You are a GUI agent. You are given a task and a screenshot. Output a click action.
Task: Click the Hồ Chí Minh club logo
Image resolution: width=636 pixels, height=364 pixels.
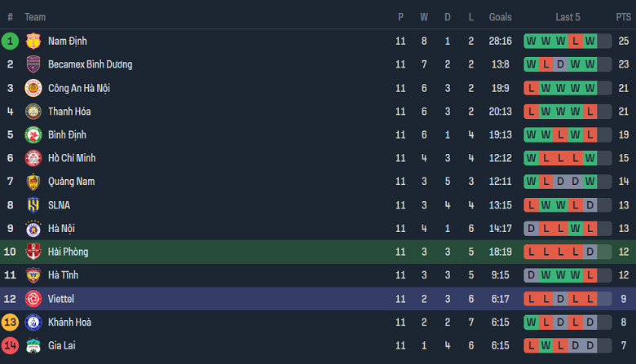click(33, 158)
